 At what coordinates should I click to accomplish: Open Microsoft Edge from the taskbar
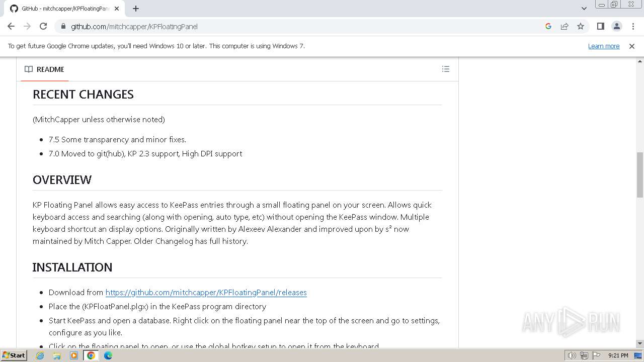[108, 355]
